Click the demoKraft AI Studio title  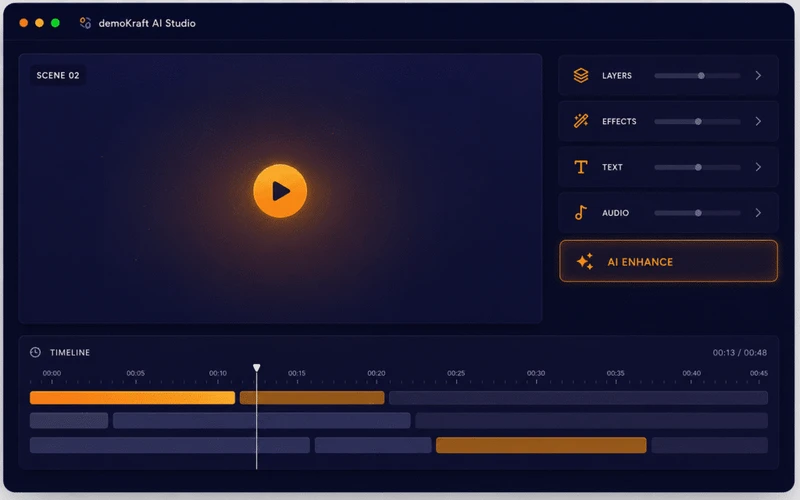[x=147, y=23]
